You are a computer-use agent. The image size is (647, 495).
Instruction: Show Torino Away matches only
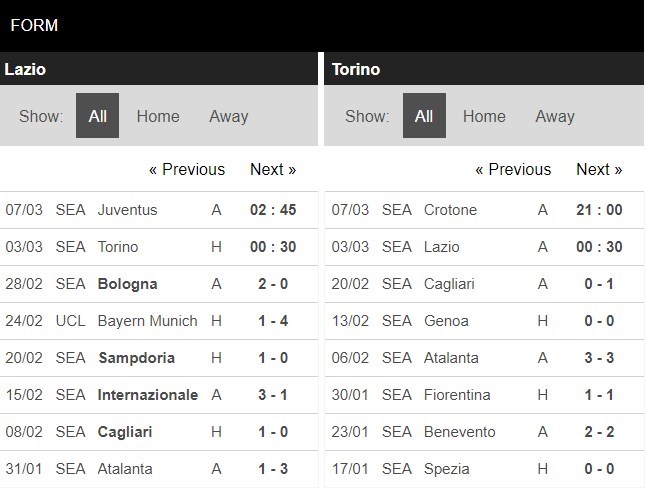pyautogui.click(x=554, y=116)
